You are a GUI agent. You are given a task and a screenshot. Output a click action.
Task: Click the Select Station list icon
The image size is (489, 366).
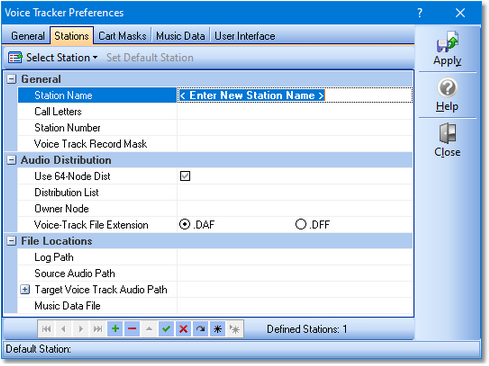point(15,58)
